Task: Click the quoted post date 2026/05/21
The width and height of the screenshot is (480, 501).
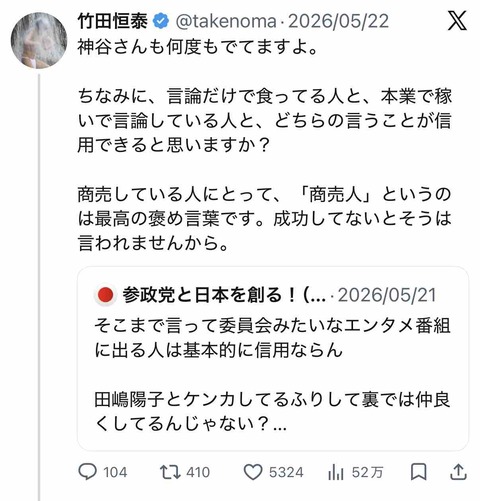Action: click(387, 295)
